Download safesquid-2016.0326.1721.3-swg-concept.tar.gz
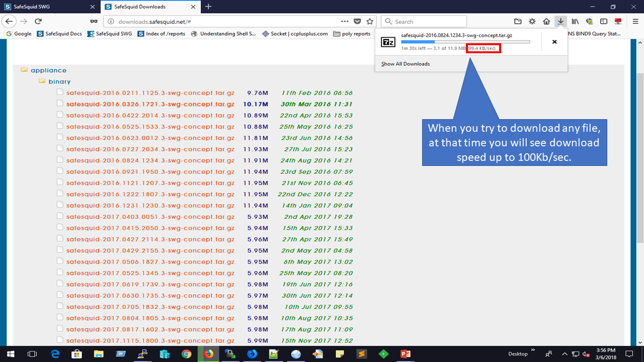Image resolution: width=644 pixels, height=362 pixels. (x=150, y=104)
